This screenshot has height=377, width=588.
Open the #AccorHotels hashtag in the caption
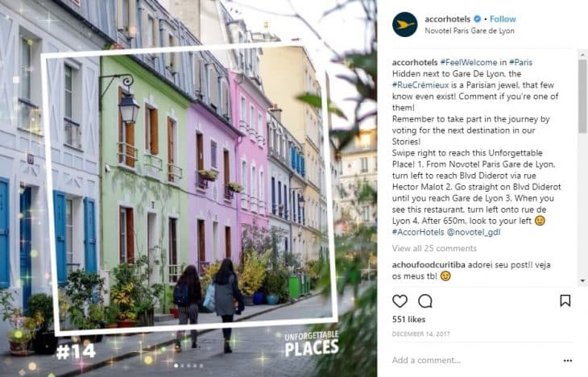(x=418, y=232)
